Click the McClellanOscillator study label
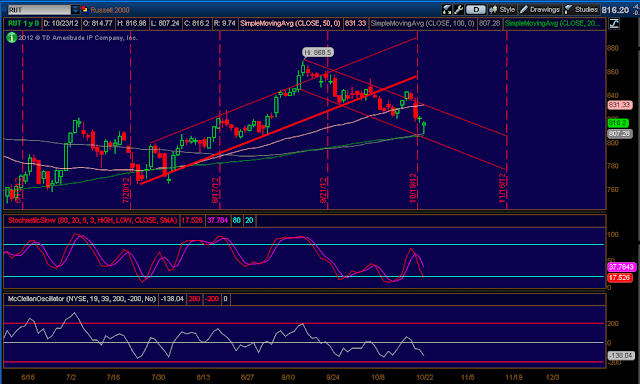Viewport: 640px width, 384px height. coord(82,299)
